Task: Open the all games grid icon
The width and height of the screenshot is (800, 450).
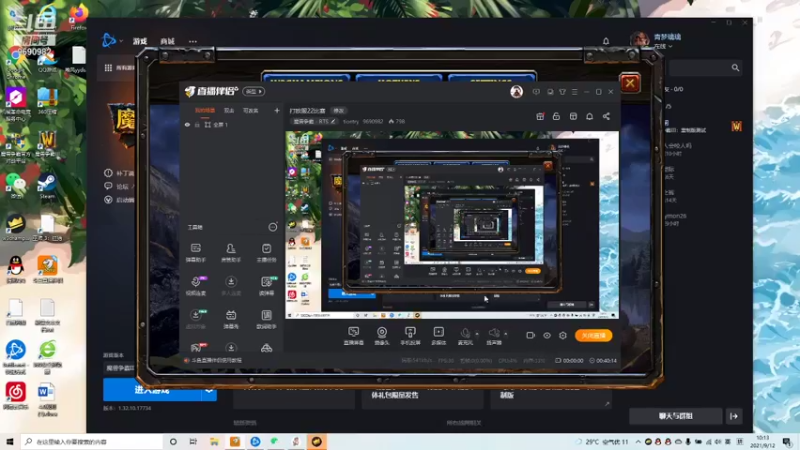Action: (108, 67)
